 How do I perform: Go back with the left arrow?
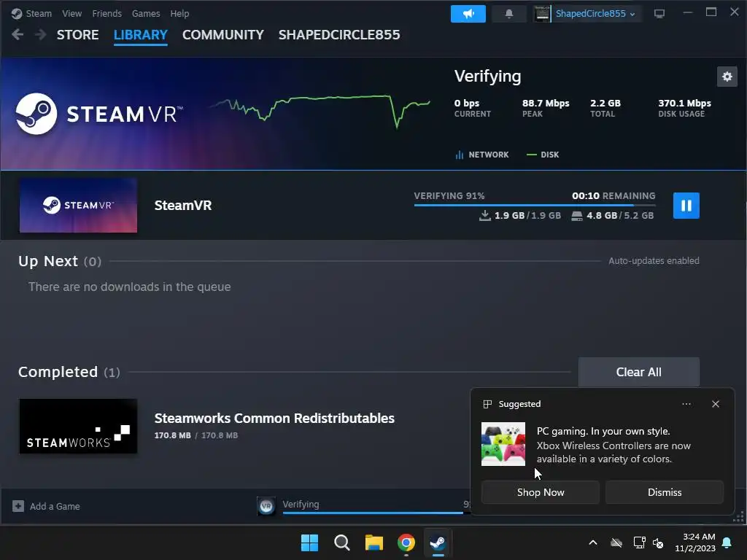tap(18, 34)
